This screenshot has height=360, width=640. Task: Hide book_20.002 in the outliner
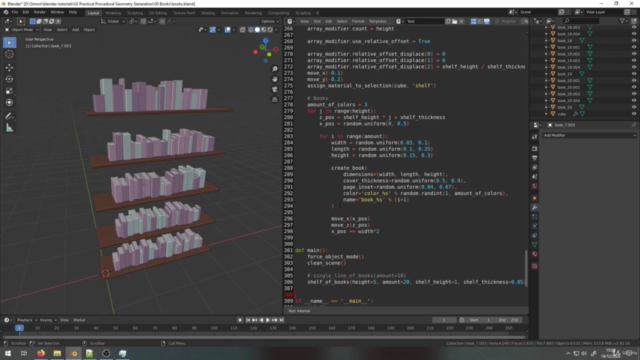click(x=634, y=87)
